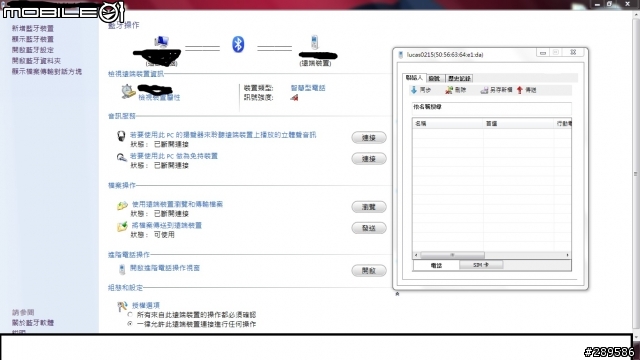Click stereo audio listening link text
The width and height of the screenshot is (640, 360).
click(x=223, y=135)
